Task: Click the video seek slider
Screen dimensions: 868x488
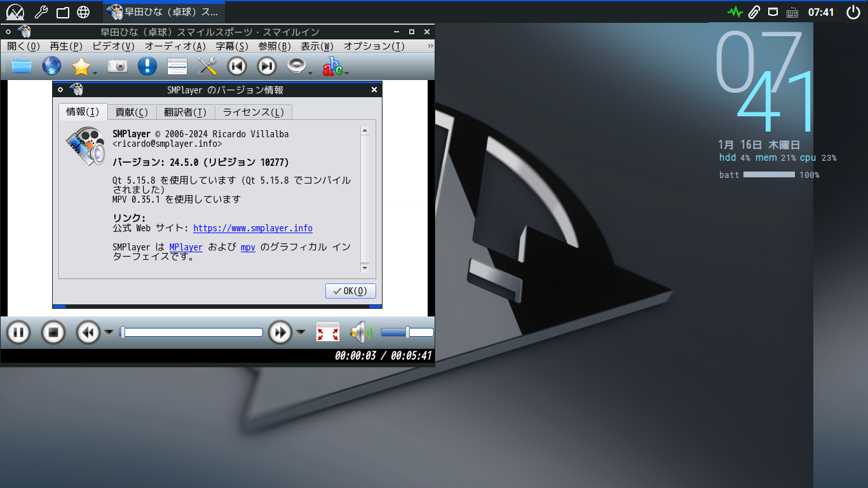Action: [191, 332]
